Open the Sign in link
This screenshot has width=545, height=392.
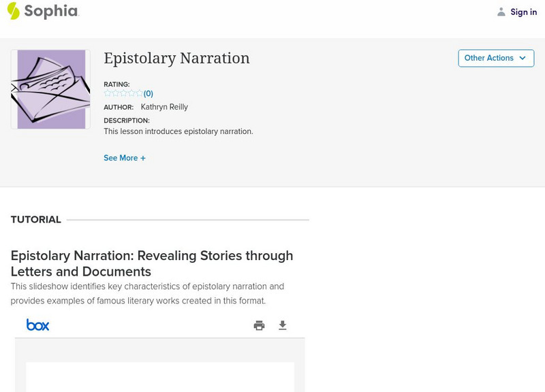tap(523, 12)
